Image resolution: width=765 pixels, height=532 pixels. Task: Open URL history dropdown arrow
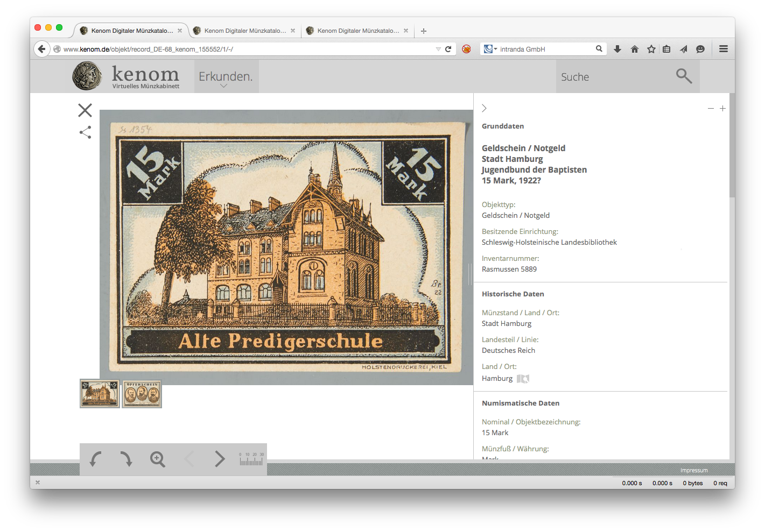pyautogui.click(x=438, y=49)
